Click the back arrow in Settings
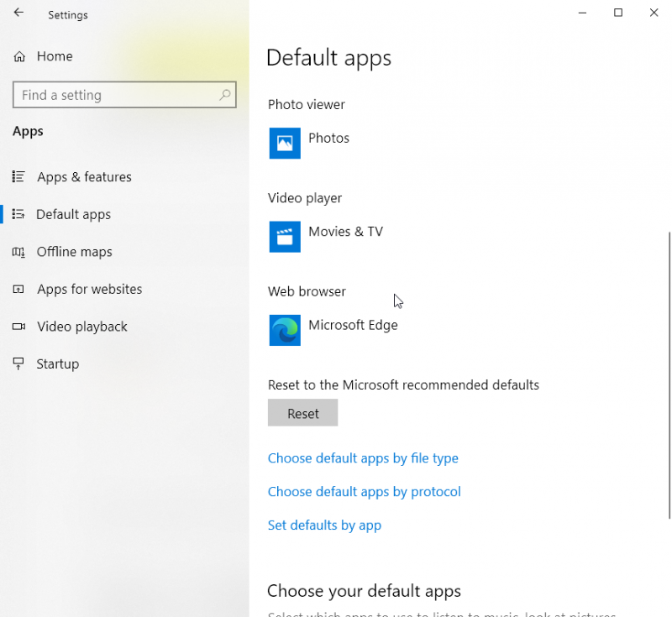 (x=18, y=13)
